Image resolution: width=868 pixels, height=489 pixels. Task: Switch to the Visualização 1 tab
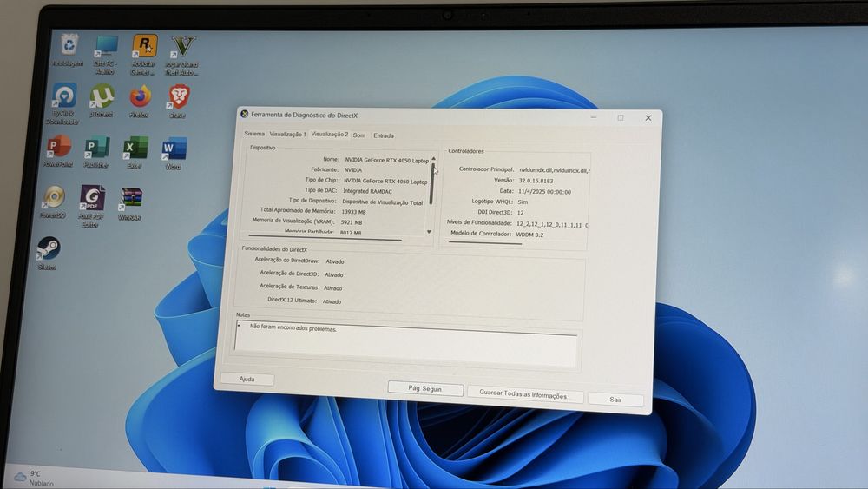[287, 134]
